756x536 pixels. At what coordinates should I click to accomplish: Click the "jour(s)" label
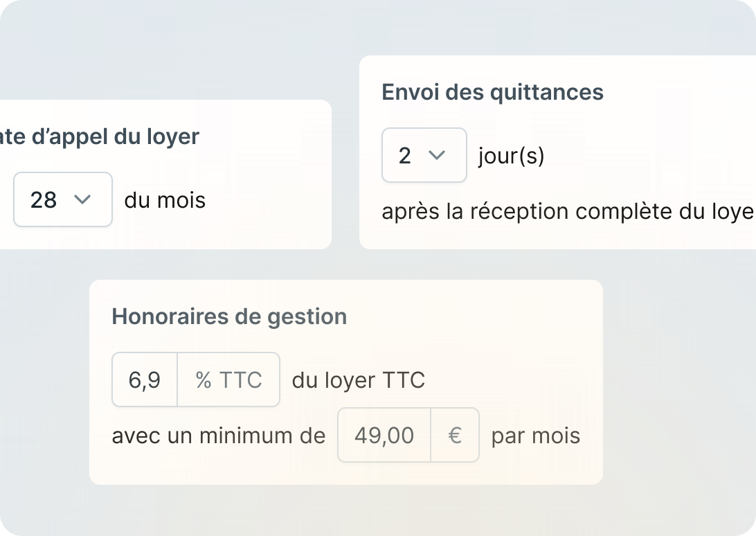pyautogui.click(x=511, y=156)
